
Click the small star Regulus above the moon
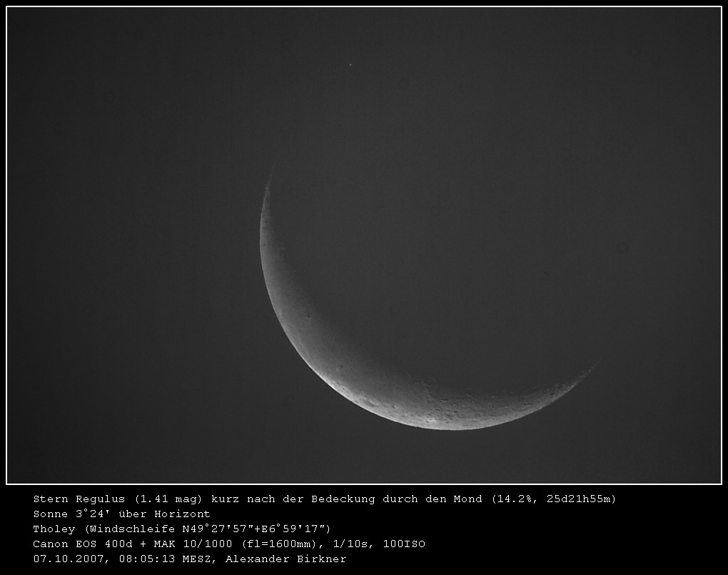[350, 64]
